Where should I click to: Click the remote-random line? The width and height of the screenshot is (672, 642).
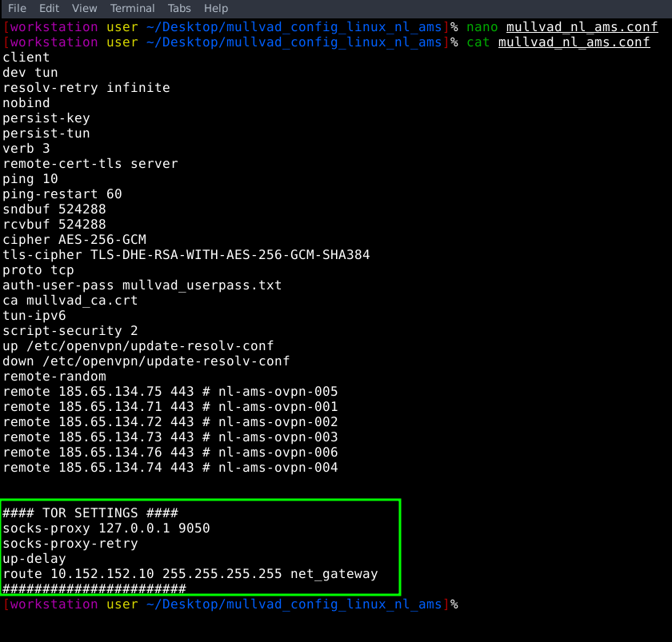54,377
